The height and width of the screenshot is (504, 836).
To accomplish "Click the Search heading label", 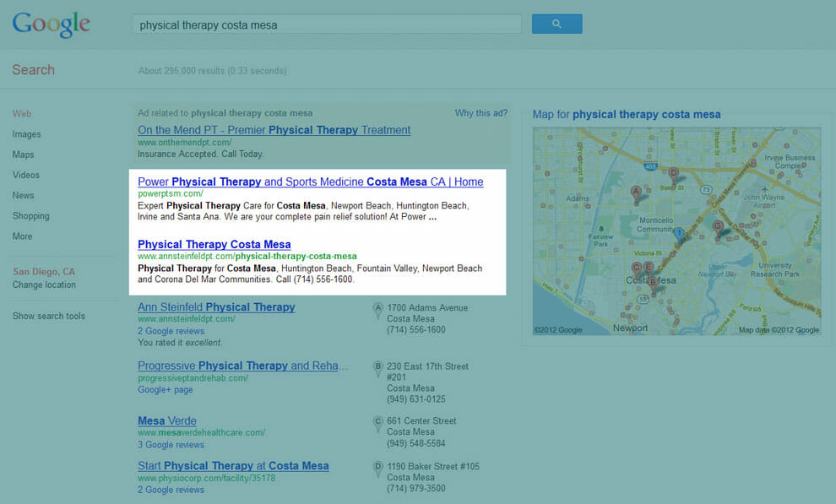I will (x=33, y=70).
